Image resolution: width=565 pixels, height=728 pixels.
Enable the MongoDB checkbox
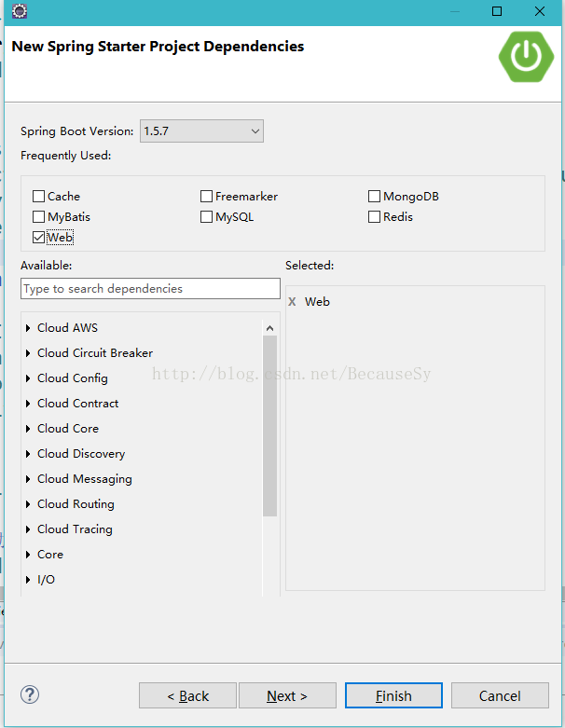(x=374, y=197)
